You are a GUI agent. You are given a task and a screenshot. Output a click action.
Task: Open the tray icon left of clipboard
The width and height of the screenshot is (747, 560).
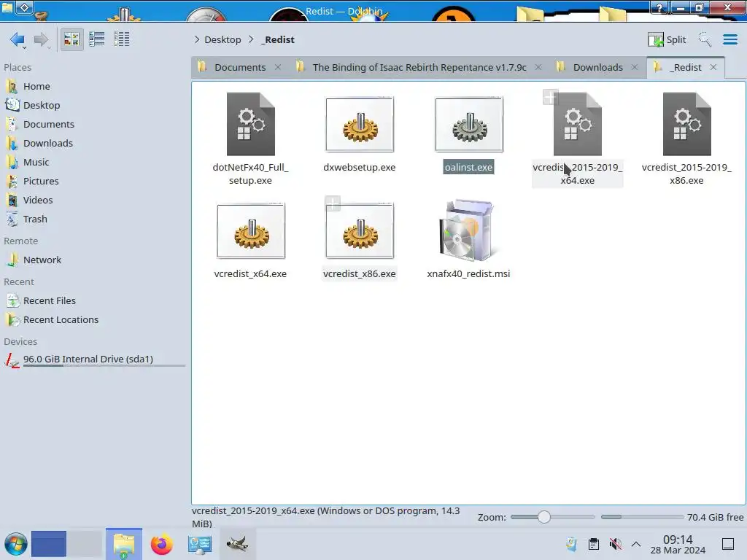[x=571, y=544]
